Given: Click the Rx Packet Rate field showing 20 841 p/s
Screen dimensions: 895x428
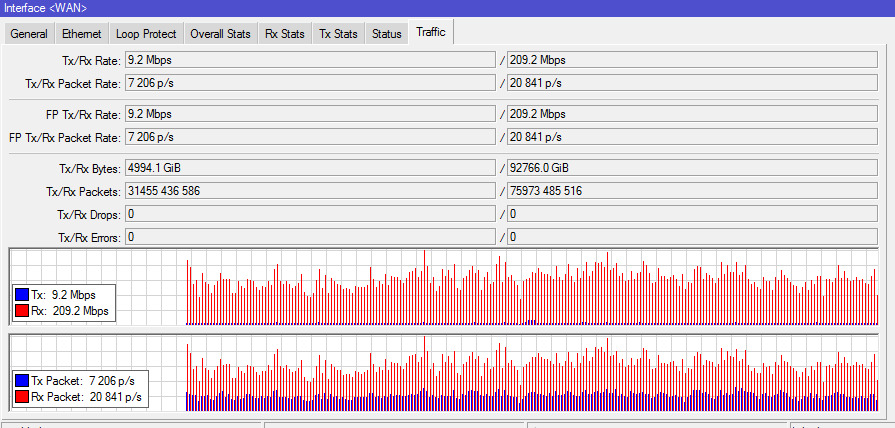Looking at the screenshot, I should (x=699, y=83).
